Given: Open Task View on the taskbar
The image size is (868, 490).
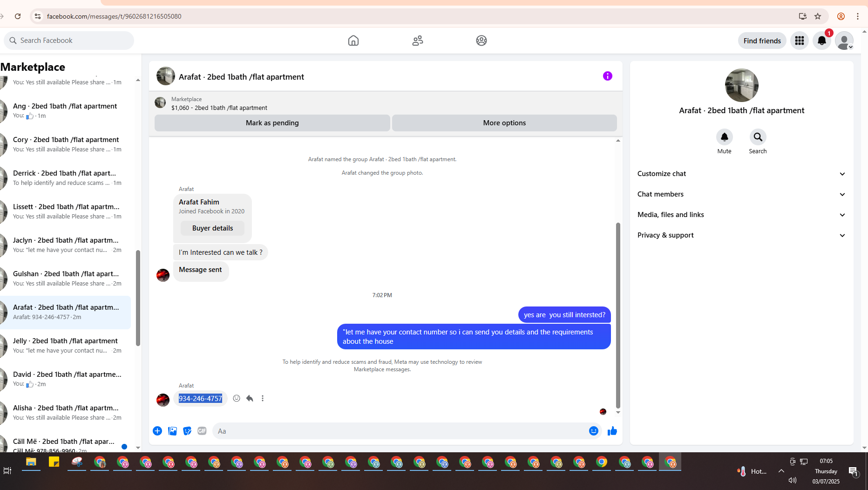Looking at the screenshot, I should tap(7, 471).
